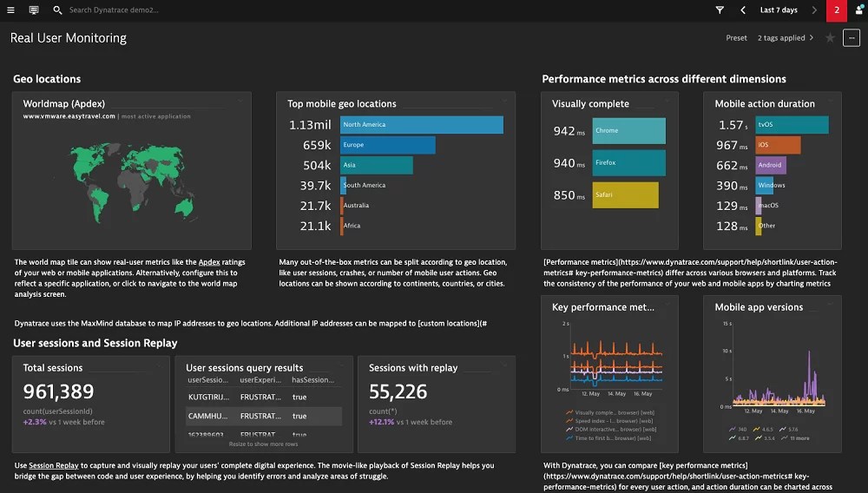Click the macOS action duration row
868x493 pixels.
point(767,206)
